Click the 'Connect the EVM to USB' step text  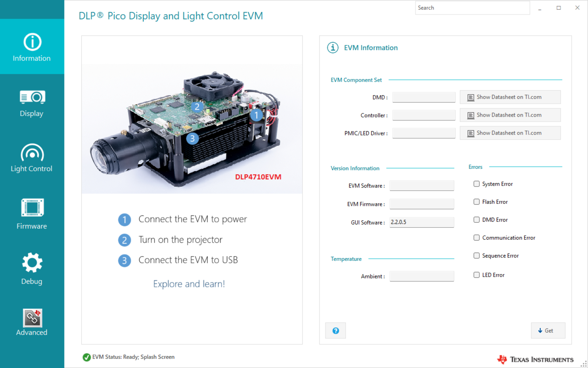[188, 260]
